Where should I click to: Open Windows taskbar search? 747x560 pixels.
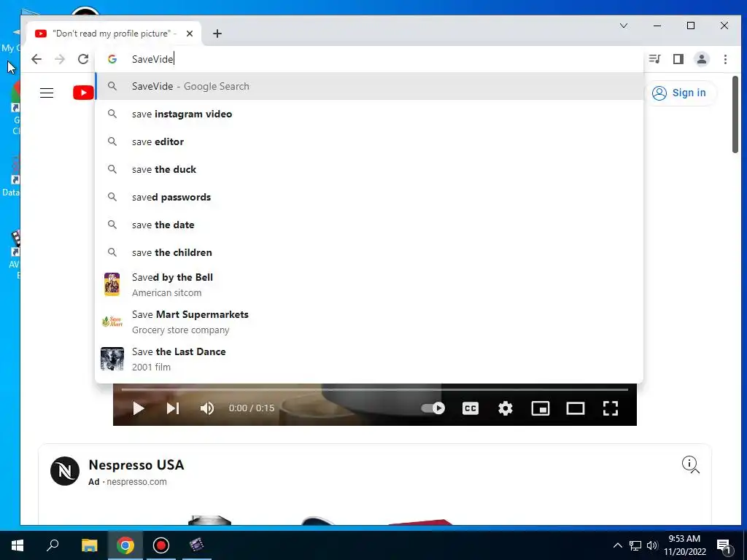53,545
